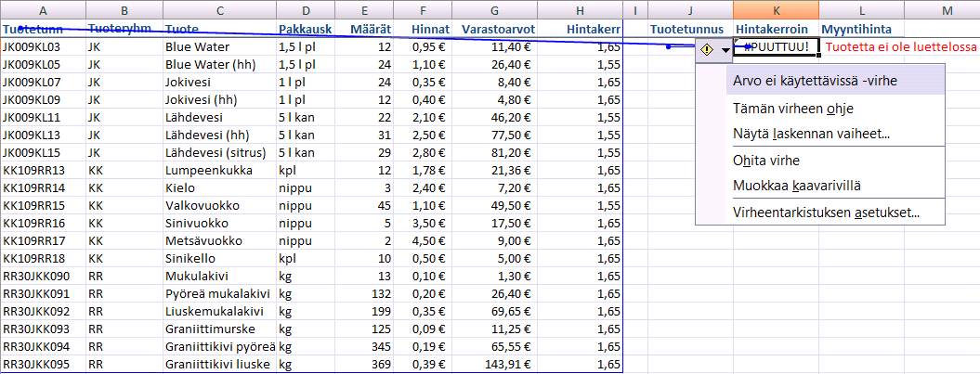Viewport: 980px width, 374px height.
Task: Select column E header
Action: 364,10
